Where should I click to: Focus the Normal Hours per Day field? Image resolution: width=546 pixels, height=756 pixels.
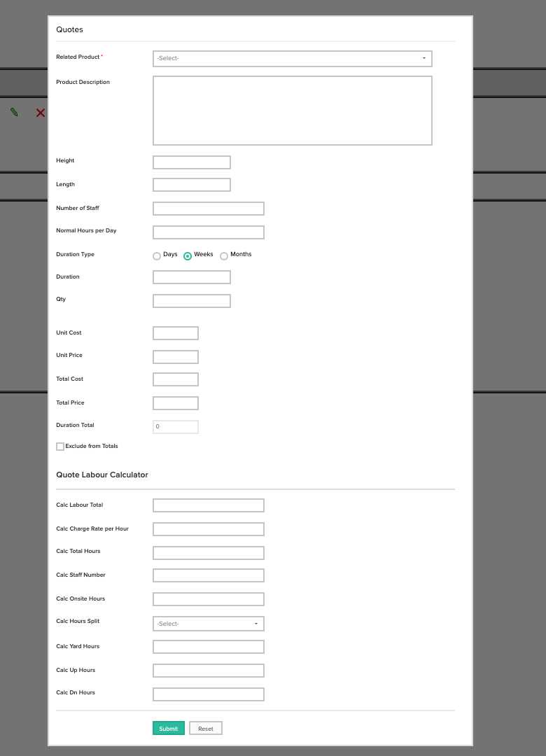pyautogui.click(x=209, y=232)
